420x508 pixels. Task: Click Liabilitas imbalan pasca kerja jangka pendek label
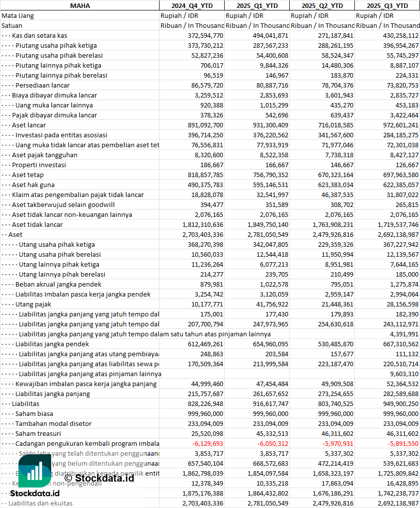[83, 295]
